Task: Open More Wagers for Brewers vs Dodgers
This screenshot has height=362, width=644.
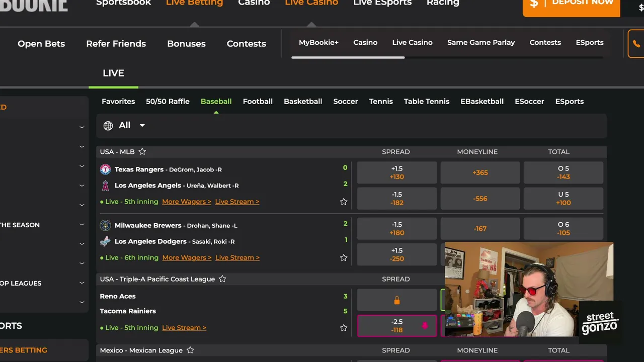Action: [187, 257]
